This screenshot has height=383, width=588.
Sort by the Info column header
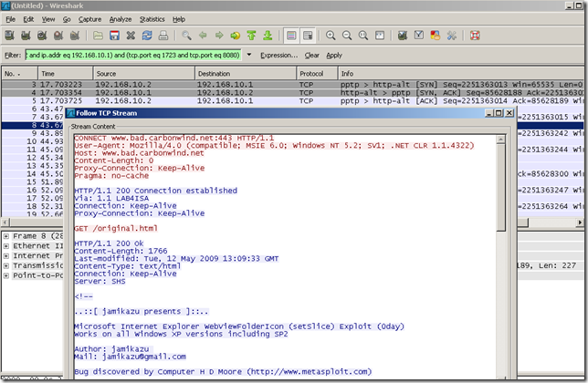tap(461, 73)
